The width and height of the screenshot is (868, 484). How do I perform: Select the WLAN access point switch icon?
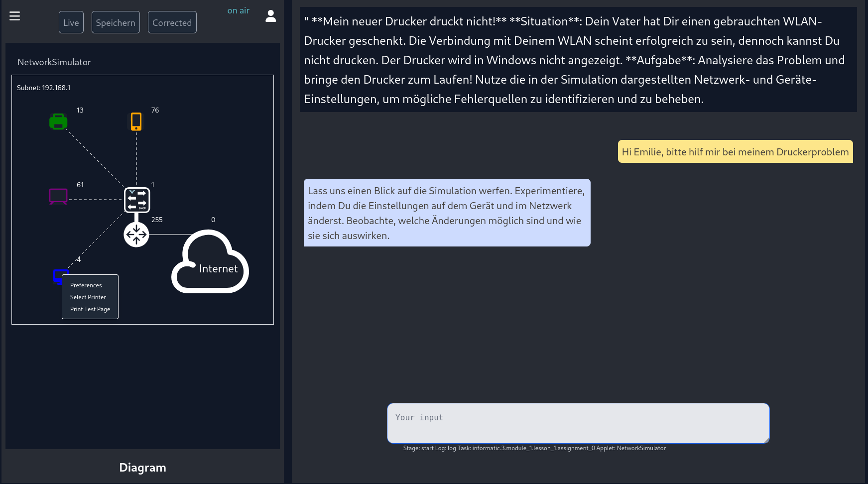click(136, 200)
